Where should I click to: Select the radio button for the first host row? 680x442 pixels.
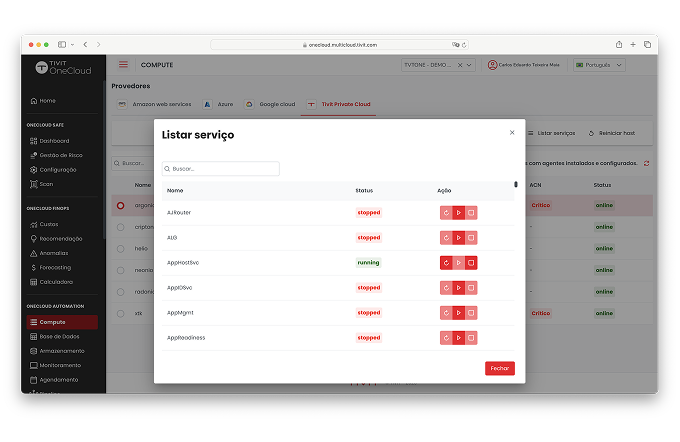click(120, 206)
